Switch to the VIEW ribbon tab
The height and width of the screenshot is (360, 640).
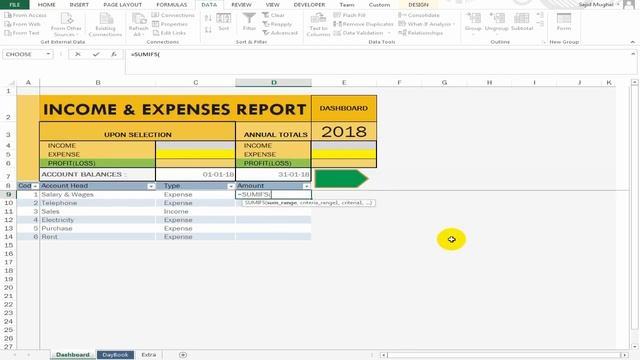273,4
